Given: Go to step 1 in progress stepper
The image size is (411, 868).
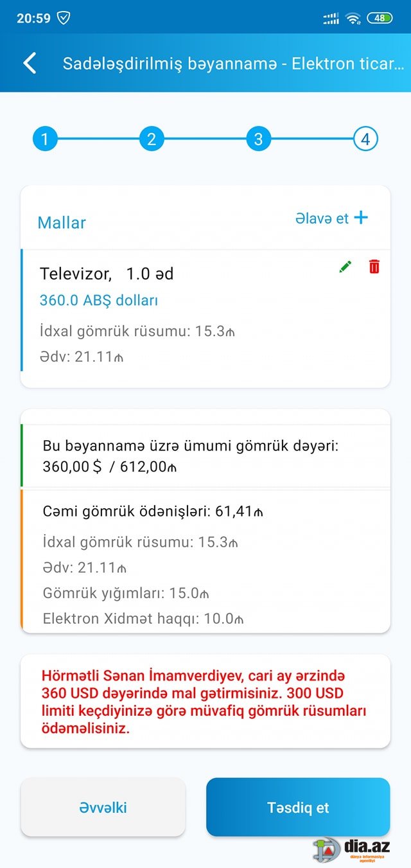Looking at the screenshot, I should pos(45,139).
